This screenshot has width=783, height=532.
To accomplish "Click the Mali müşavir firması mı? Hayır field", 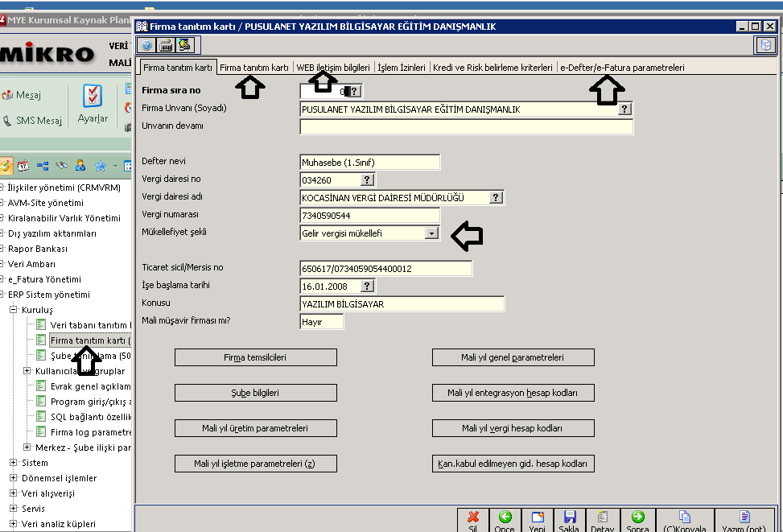I will [322, 322].
